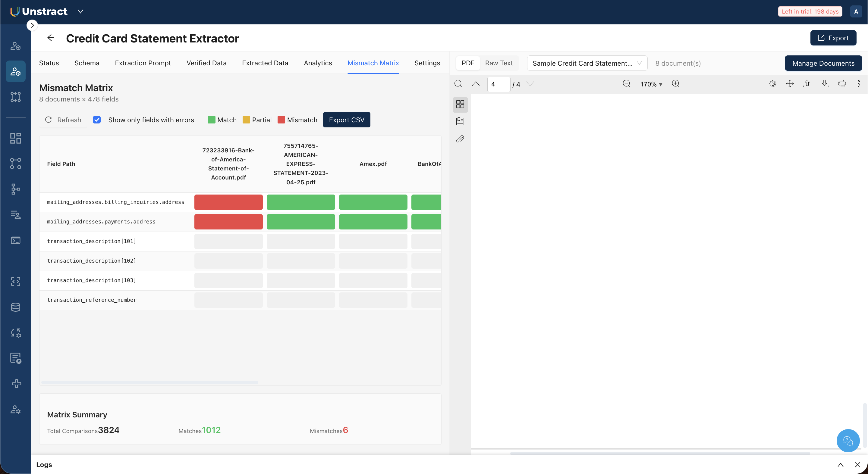
Task: Open the support chat bubble
Action: click(848, 440)
